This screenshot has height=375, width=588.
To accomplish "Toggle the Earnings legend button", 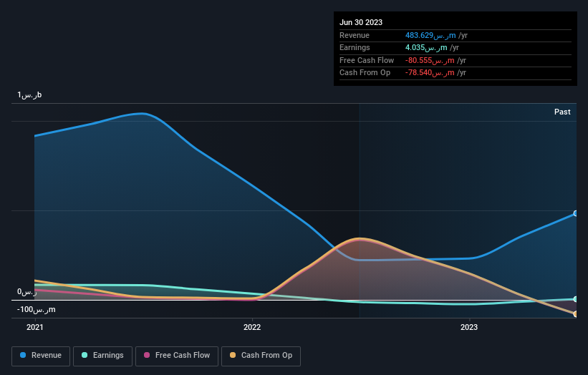I will 102,356.
